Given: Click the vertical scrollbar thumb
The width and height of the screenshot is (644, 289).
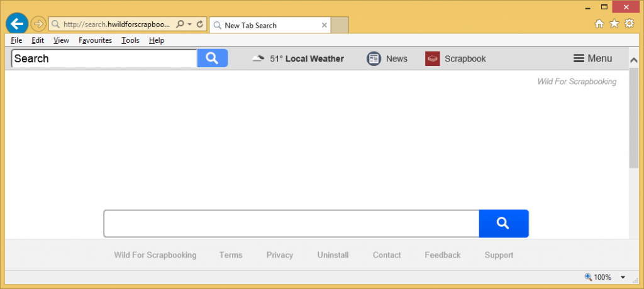Looking at the screenshot, I should (634, 117).
